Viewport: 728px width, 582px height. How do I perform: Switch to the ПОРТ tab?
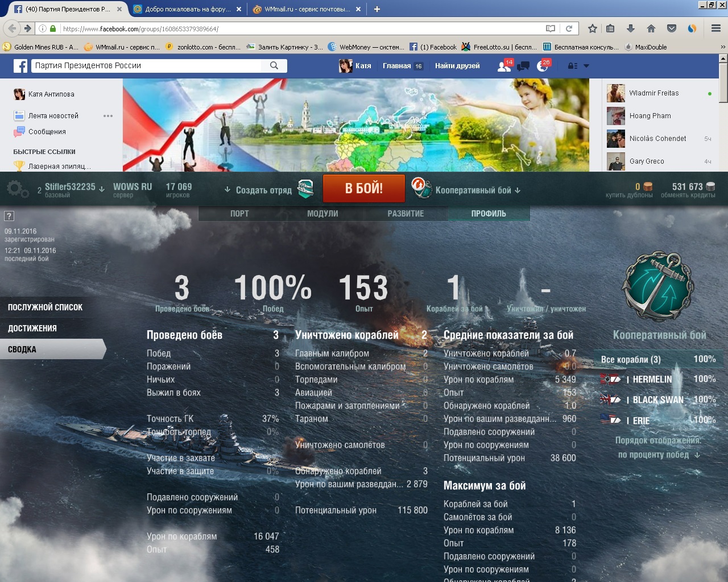239,214
